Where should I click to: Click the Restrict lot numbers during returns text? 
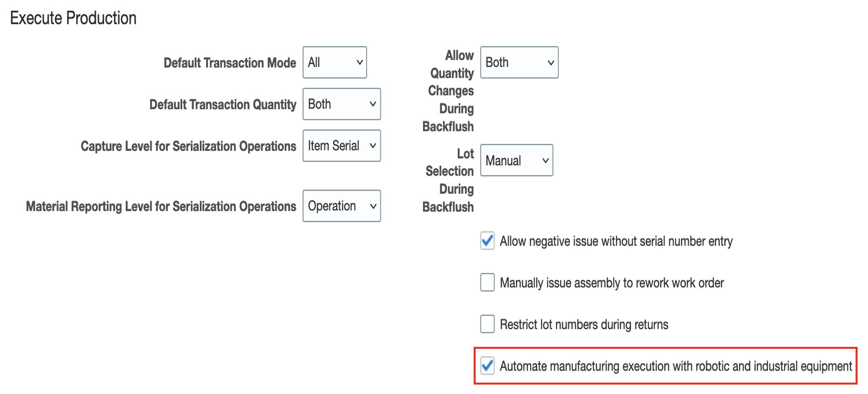584,325
